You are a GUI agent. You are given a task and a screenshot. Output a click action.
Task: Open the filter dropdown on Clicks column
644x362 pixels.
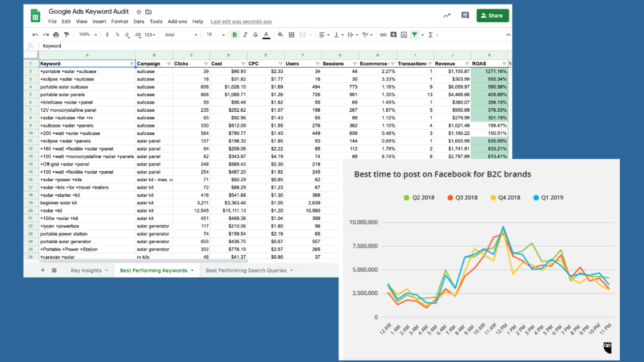206,64
